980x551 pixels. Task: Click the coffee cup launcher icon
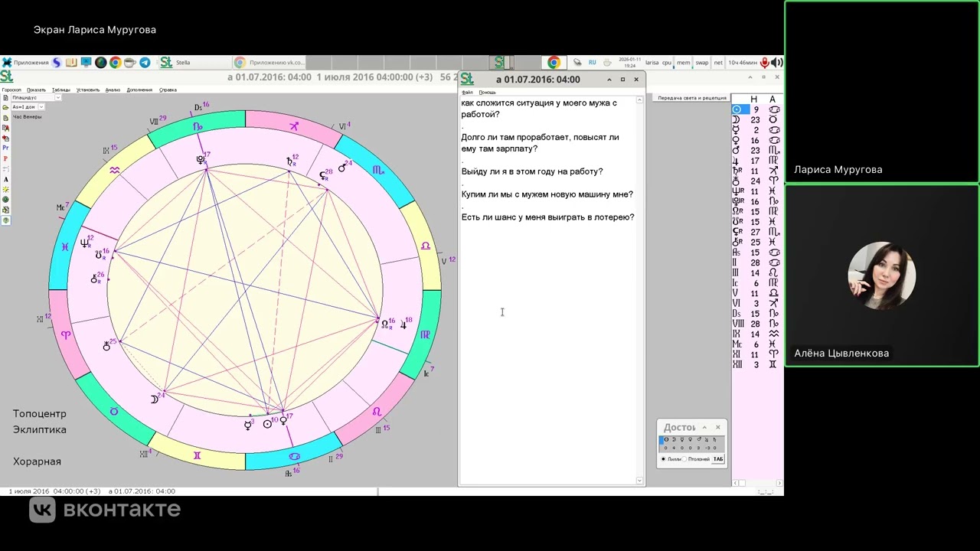click(129, 63)
